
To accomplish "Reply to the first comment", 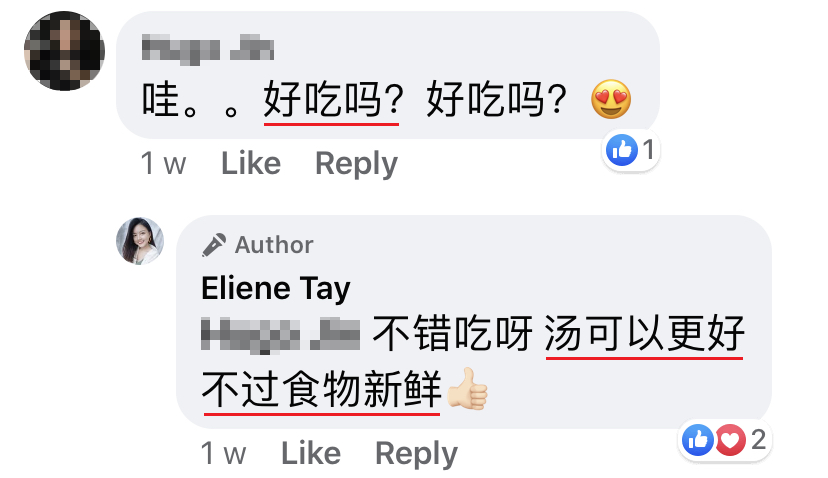I will (356, 164).
